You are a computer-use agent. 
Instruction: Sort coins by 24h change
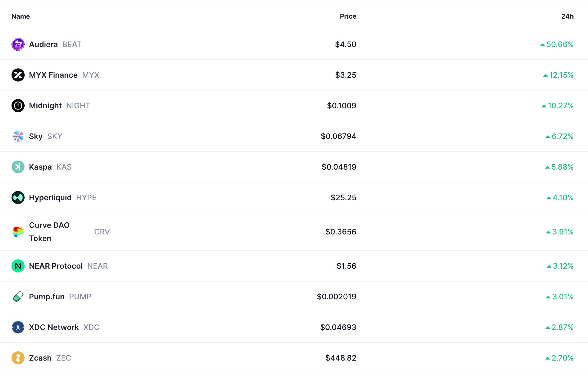click(568, 16)
